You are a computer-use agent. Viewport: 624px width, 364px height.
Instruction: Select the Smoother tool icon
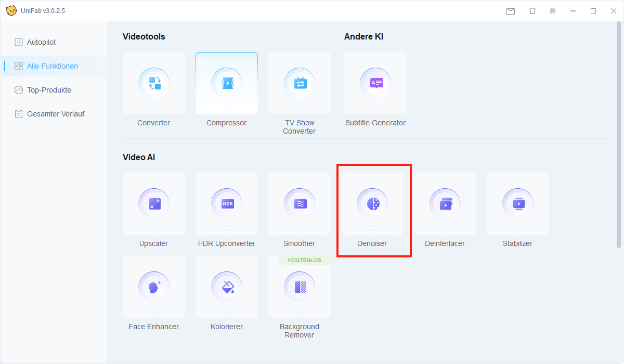(x=300, y=204)
